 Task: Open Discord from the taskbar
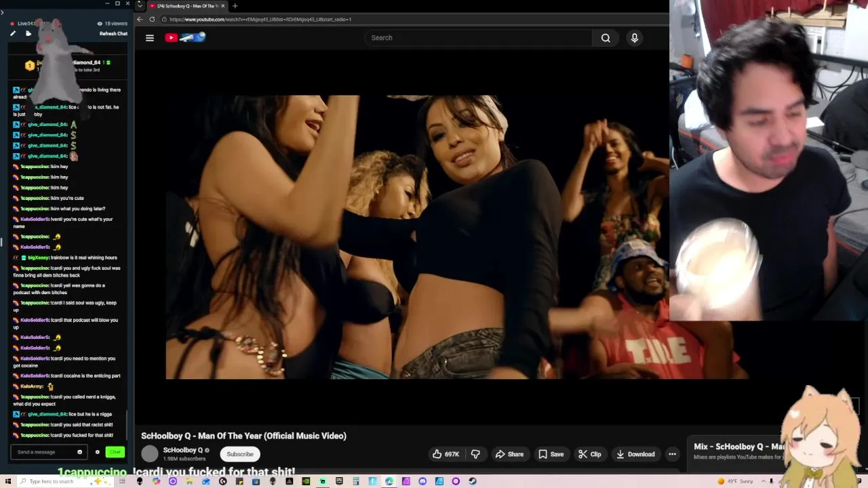[x=422, y=481]
